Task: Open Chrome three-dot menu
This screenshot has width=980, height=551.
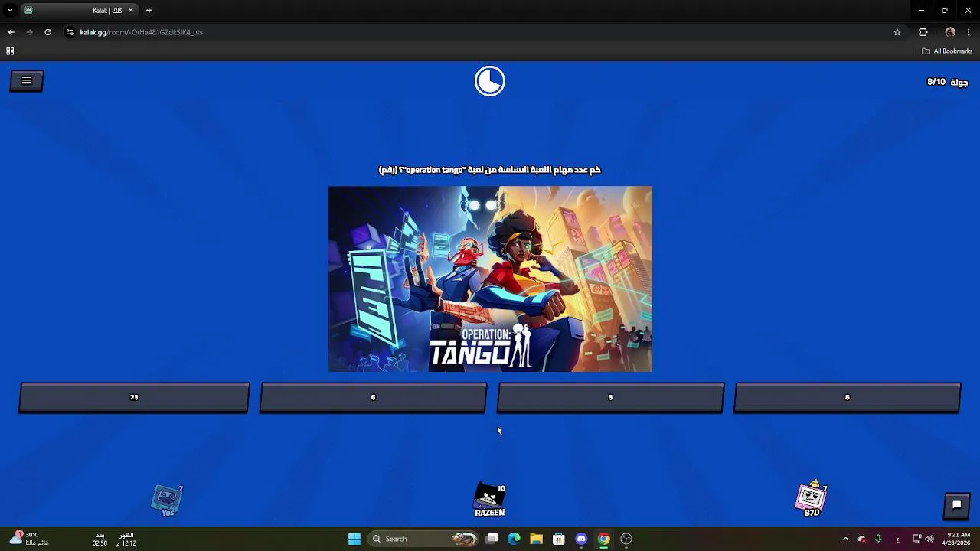Action: pos(969,32)
